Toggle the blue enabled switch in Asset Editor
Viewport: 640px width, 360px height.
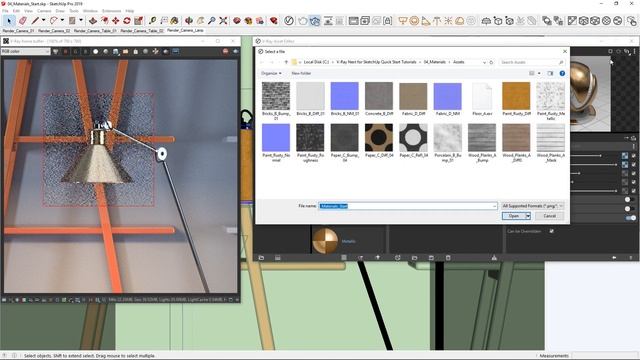631,218
